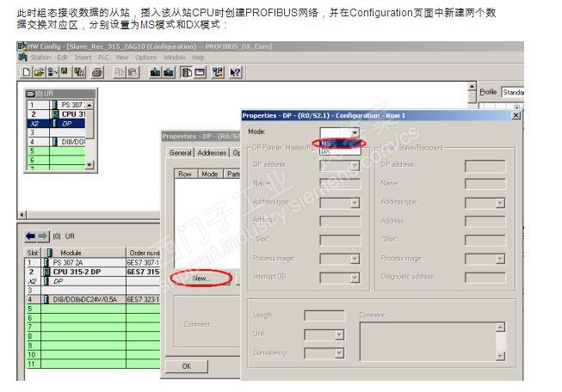Screen dimensions: 562x392
Task: Open the Interrupt OB dropdown
Action: click(x=355, y=278)
